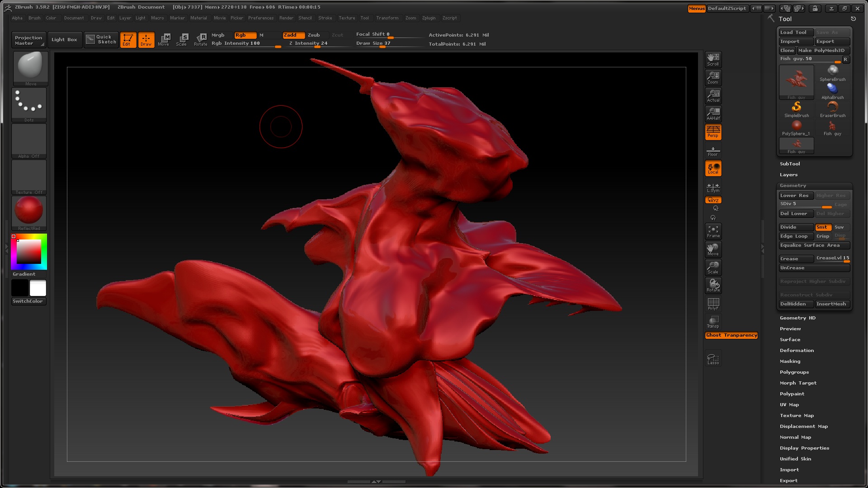Open the Stroke menu

[x=325, y=18]
